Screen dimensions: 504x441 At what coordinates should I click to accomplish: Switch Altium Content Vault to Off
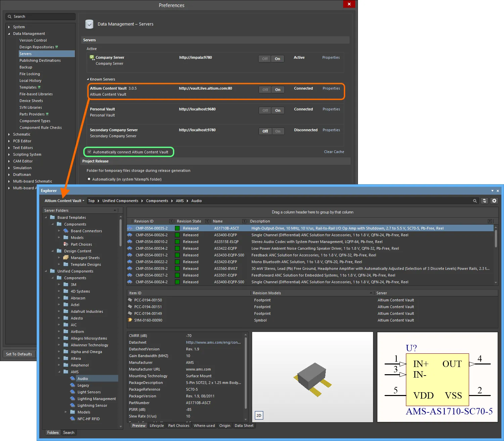[x=265, y=90]
